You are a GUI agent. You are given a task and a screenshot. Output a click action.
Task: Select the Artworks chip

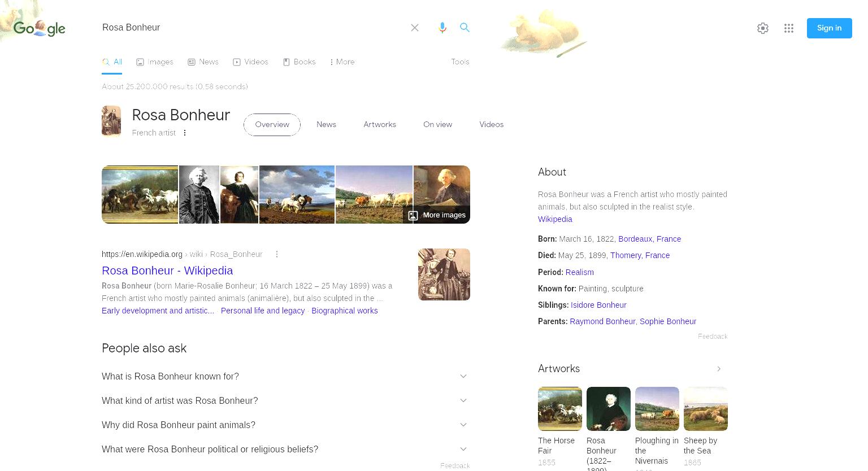tap(380, 125)
